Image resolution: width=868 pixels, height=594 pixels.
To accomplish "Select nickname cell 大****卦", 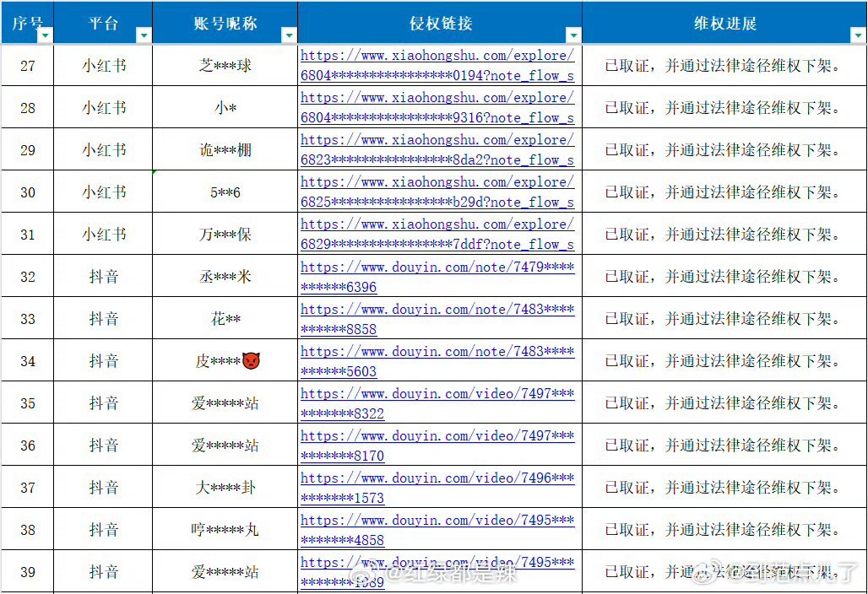I will [x=225, y=488].
